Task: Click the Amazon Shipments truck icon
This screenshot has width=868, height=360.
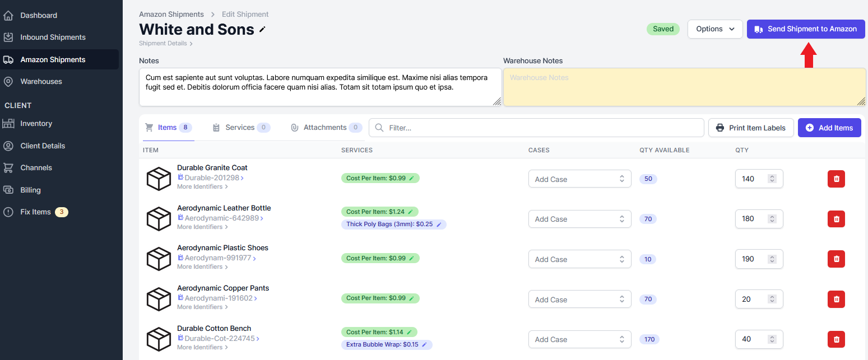Action: (x=8, y=59)
